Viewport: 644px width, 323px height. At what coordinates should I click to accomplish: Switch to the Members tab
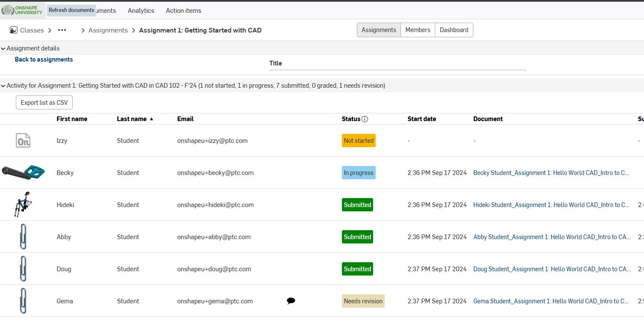(x=418, y=30)
